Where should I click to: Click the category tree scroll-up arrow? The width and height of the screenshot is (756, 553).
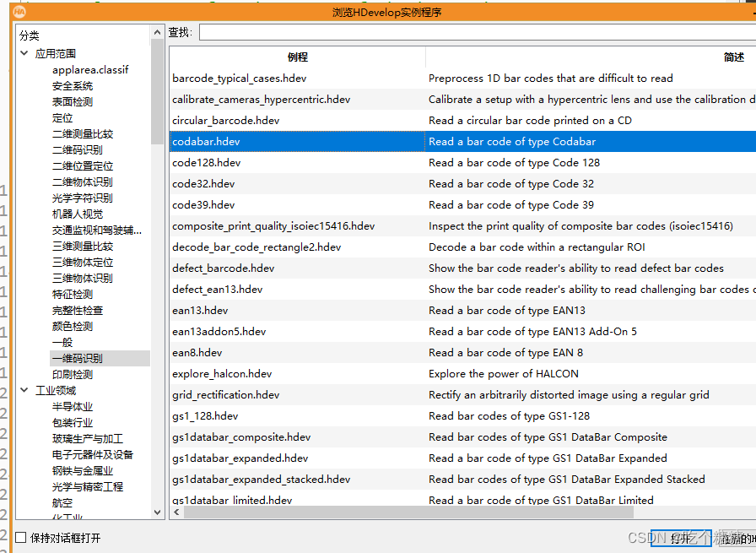tap(157, 32)
